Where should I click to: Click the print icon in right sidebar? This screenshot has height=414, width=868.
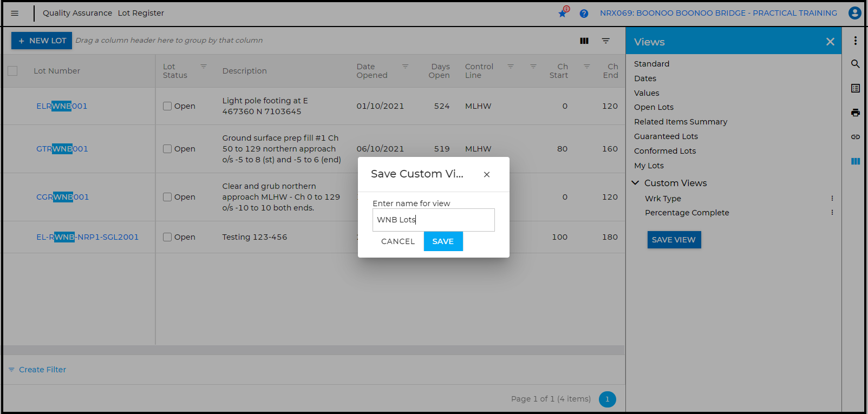(856, 113)
